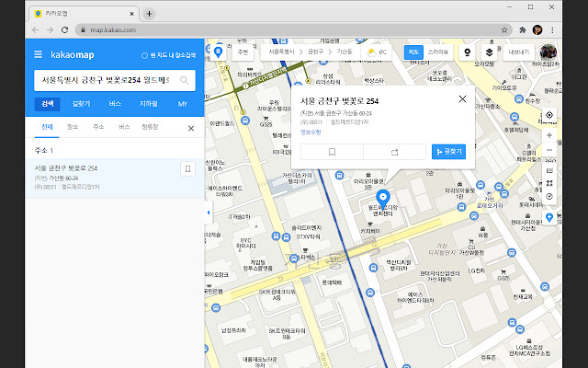588x368 pixels.
Task: Click 가산동 in the region breadcrumb
Action: 345,52
